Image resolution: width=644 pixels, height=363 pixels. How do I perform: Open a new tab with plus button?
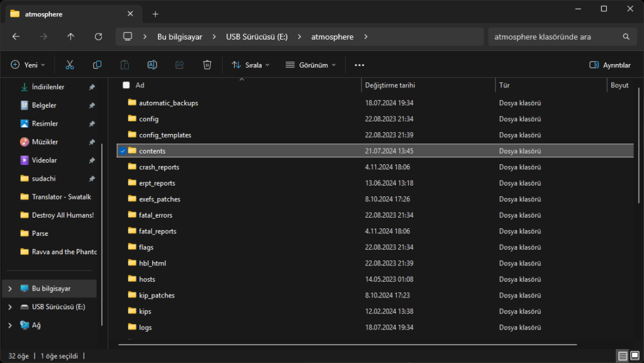click(155, 14)
